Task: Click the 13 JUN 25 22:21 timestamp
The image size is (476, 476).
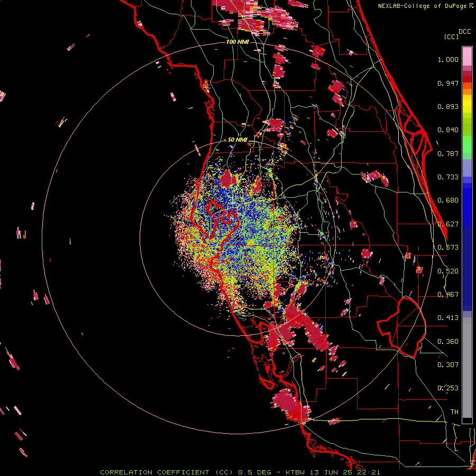Action: (345, 472)
